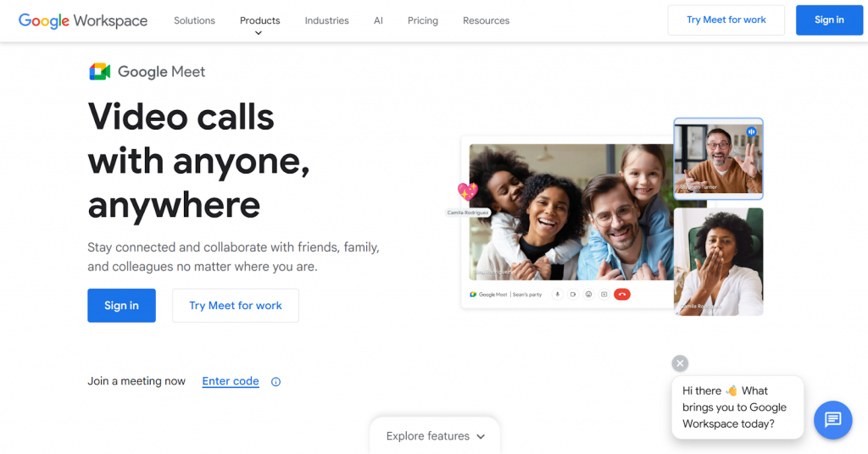The image size is (868, 454).
Task: Click the red hang up call button
Action: [x=621, y=294]
